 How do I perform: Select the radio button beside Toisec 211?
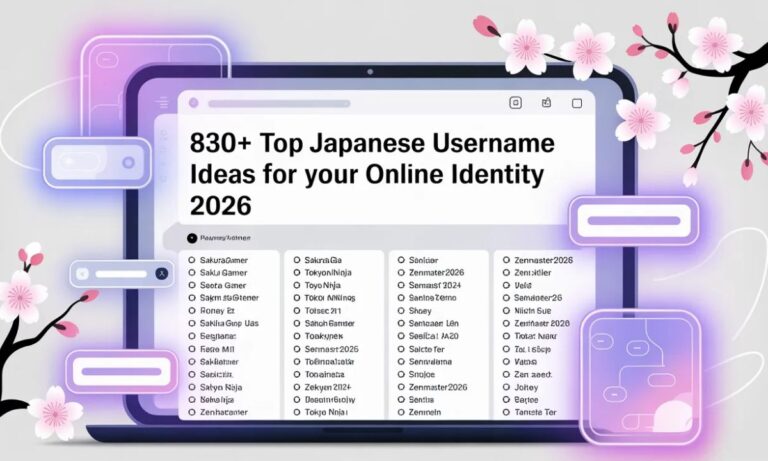click(297, 311)
